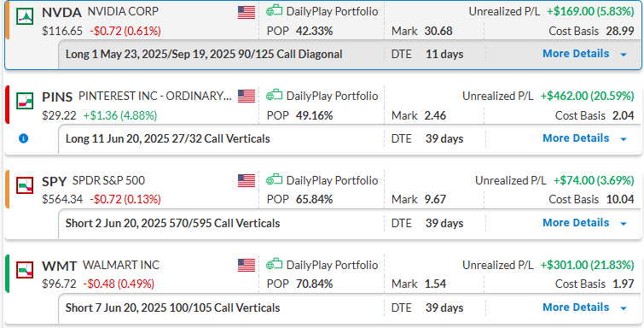Click the SPY ticker symbol
This screenshot has height=328, width=644.
click(55, 181)
